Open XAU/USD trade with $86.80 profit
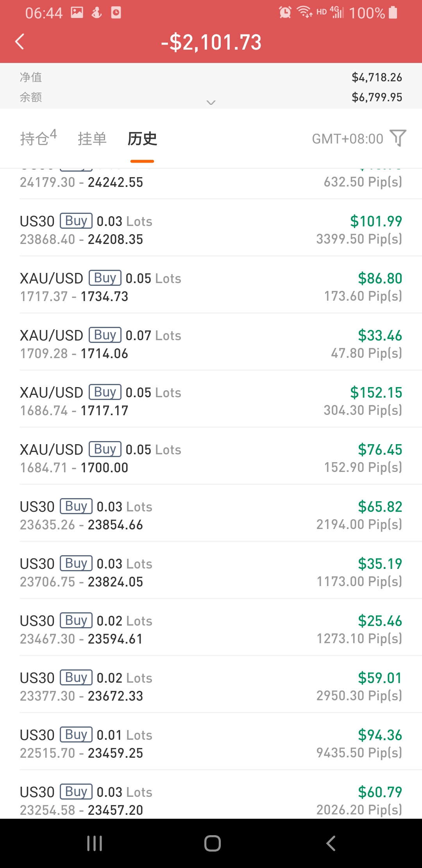The width and height of the screenshot is (422, 868). pos(211,287)
